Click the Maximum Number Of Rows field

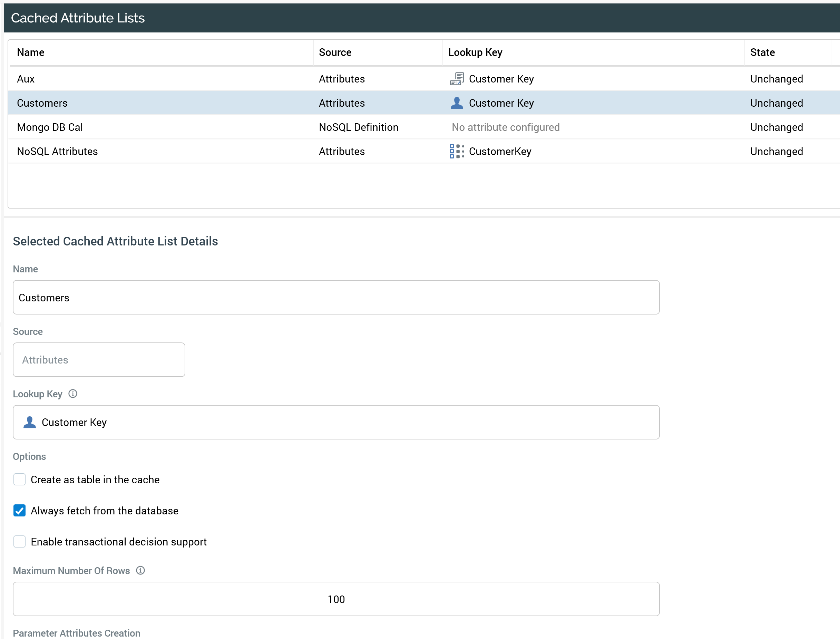336,599
